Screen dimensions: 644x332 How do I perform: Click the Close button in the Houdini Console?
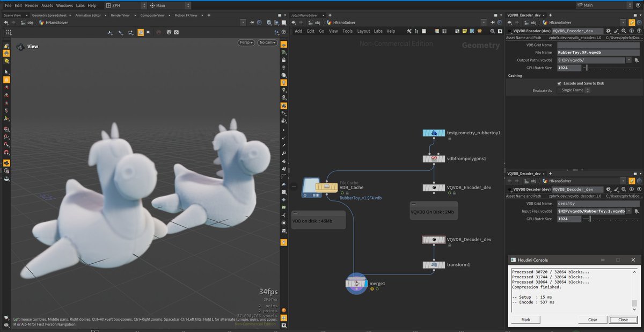(x=623, y=320)
